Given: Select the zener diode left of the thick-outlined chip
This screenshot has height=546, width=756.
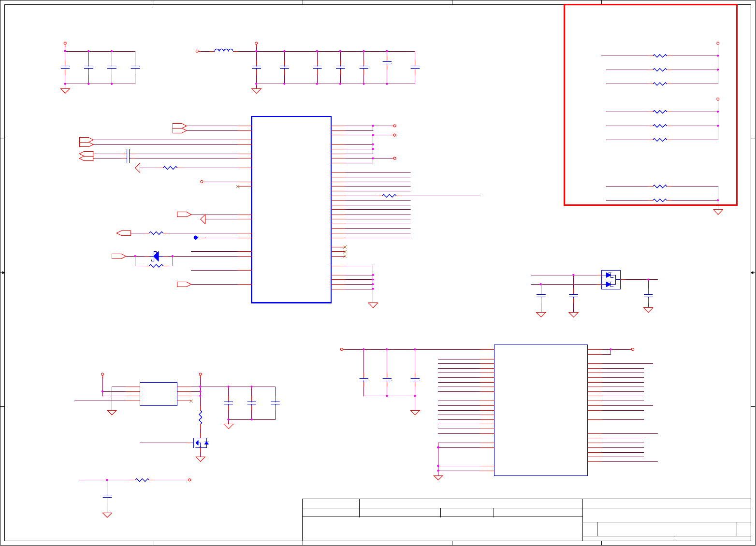Looking at the screenshot, I should (155, 256).
